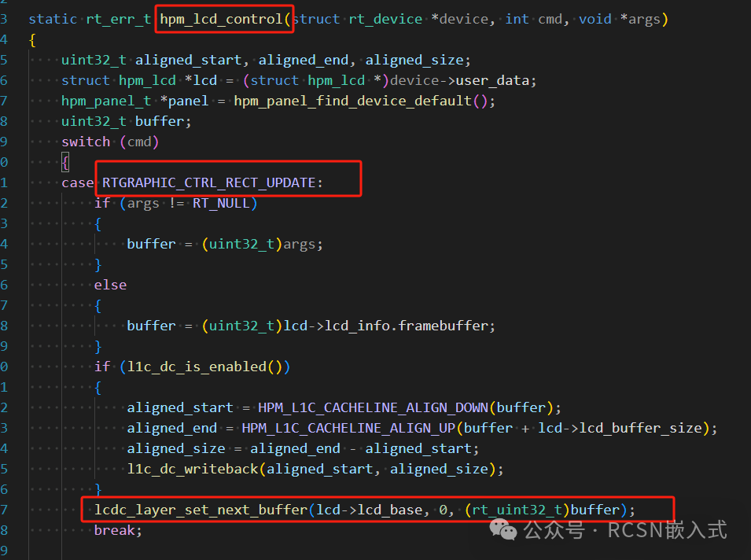Click the RTGRAPHIC_CTRL_RECT_UPDATE case label
Viewport: 751px width, 560px height.
point(209,182)
